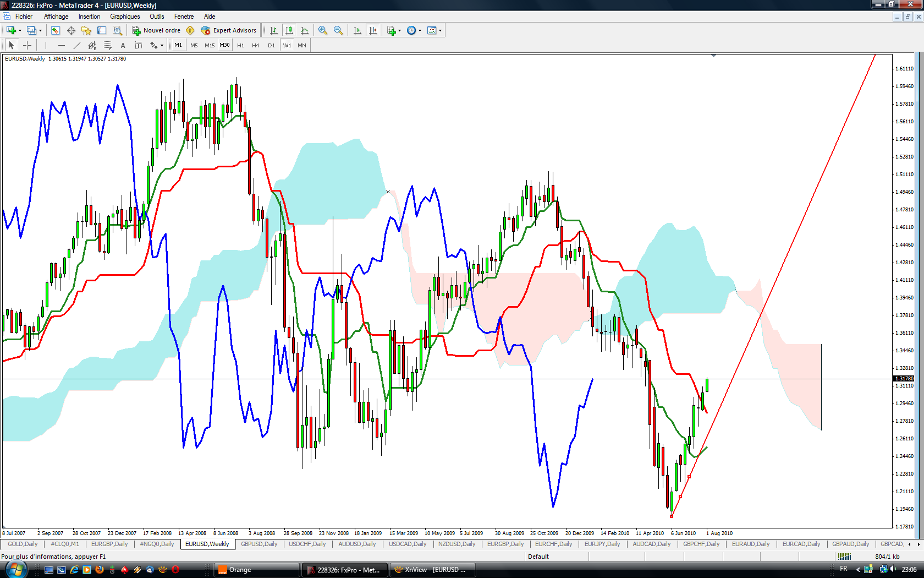Click the 1.31780 current price label
Image resolution: width=924 pixels, height=578 pixels.
(x=904, y=378)
